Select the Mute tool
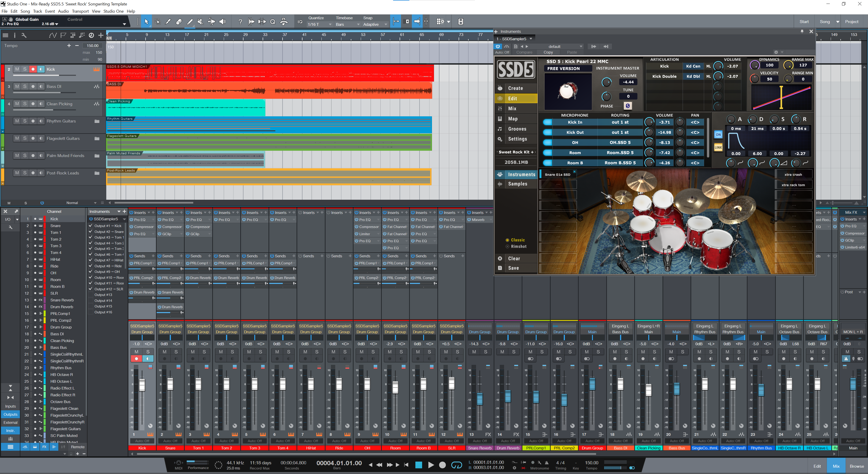Viewport: 868px width, 474px height. click(x=200, y=21)
